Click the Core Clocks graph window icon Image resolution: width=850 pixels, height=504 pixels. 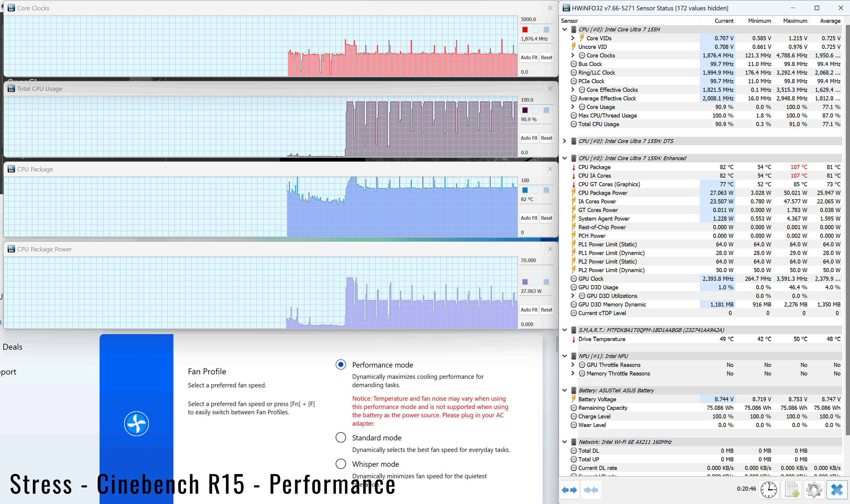point(11,8)
